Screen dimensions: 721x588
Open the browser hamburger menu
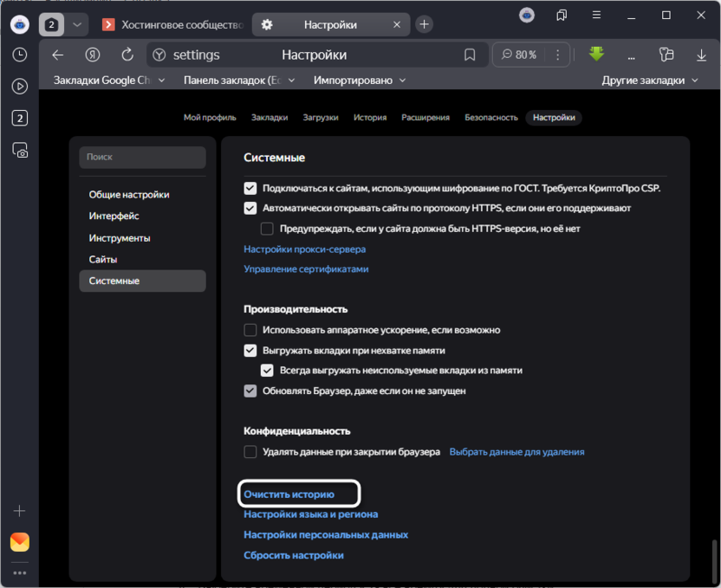[596, 16]
